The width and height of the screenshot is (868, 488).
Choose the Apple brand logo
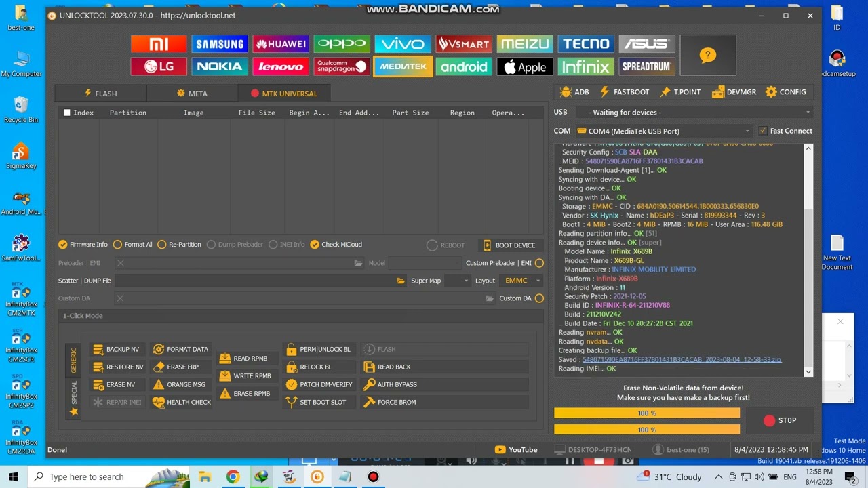(525, 66)
